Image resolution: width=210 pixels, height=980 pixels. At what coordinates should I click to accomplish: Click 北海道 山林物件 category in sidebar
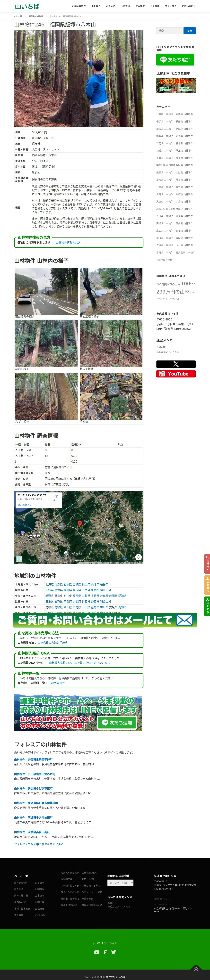pyautogui.click(x=165, y=114)
